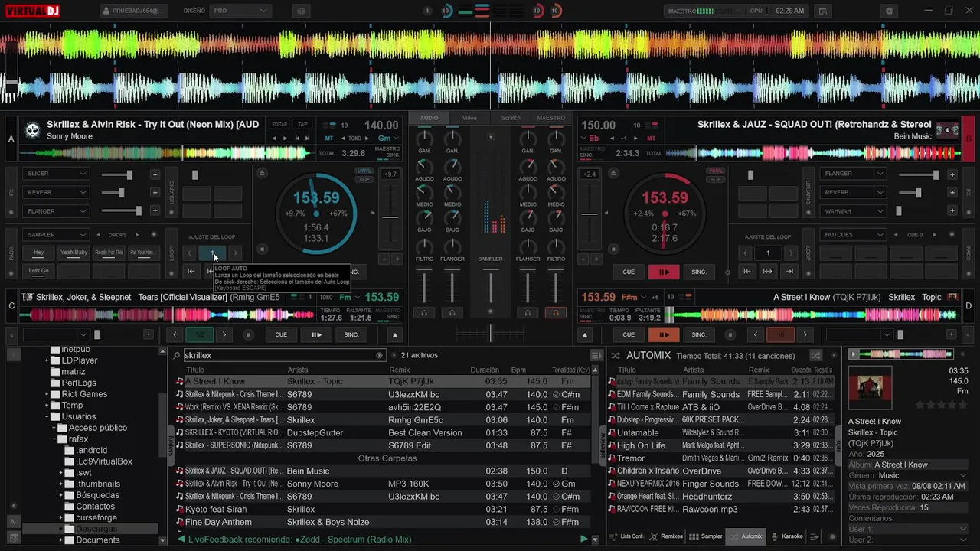
Task: Click the settings gear icon in top bar
Action: pos(889,11)
